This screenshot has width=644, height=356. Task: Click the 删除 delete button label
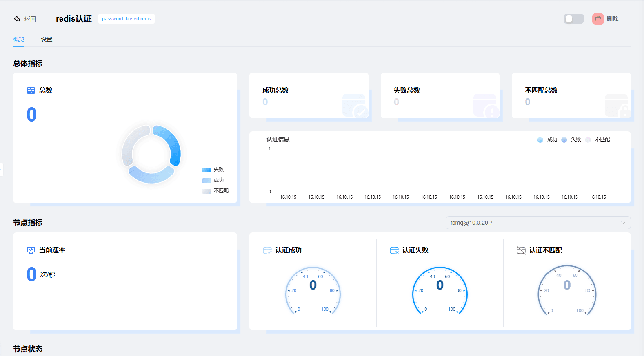coord(613,19)
